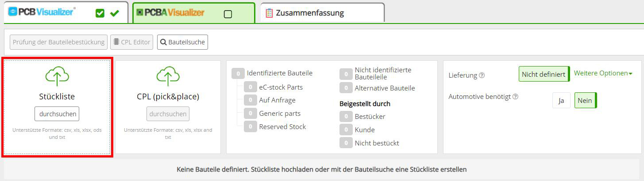
Task: Click the magnifier icon in Bauteilsuche
Action: coord(163,42)
